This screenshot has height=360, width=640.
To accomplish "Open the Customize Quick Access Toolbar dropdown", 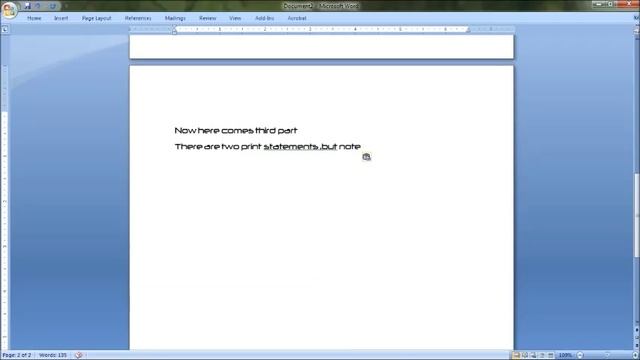I will pyautogui.click(x=66, y=6).
